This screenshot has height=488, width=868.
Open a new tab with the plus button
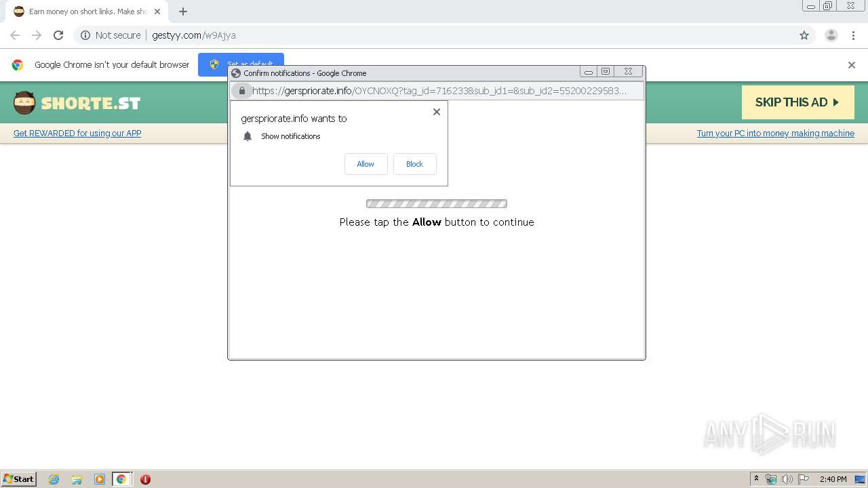tap(183, 12)
